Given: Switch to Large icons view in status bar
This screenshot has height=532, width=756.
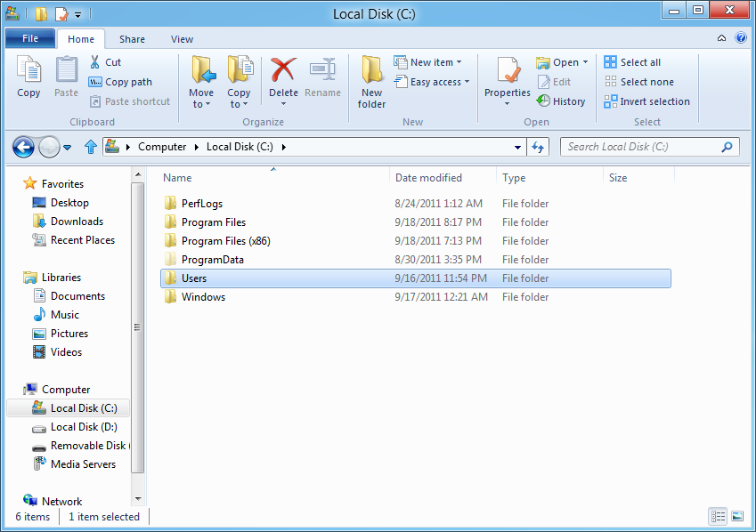Looking at the screenshot, I should click(x=737, y=517).
